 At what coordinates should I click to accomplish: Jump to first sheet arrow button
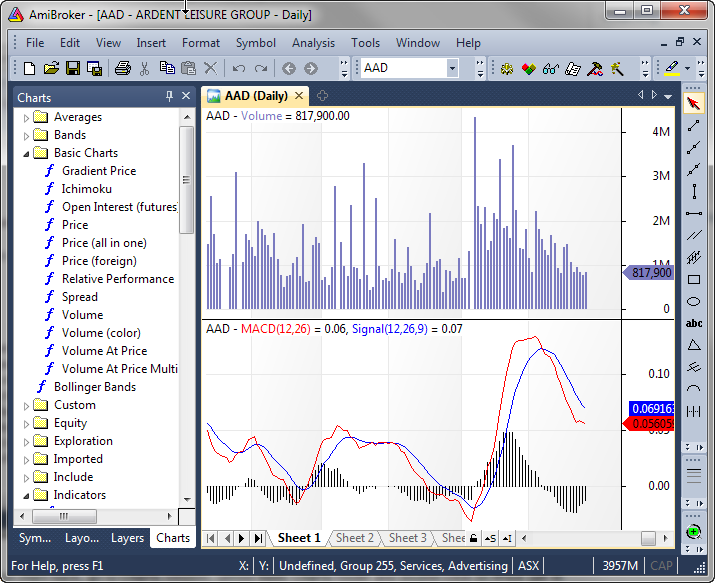tap(211, 538)
